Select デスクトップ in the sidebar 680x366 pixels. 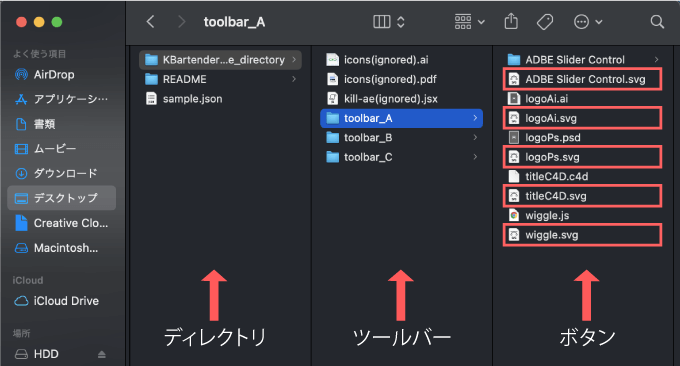click(x=62, y=198)
